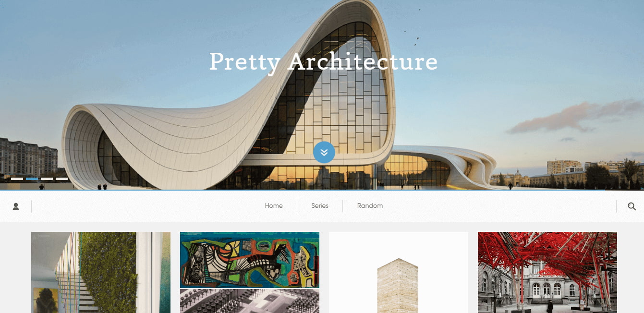Screen dimensions: 644x313
Task: Switch to the third slide indicator
Action: click(x=47, y=179)
